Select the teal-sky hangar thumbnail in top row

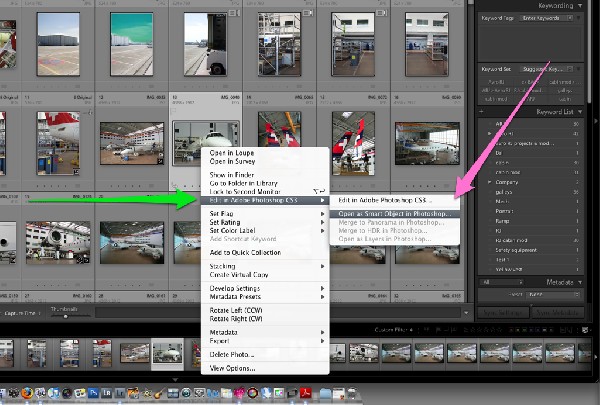coord(132,44)
